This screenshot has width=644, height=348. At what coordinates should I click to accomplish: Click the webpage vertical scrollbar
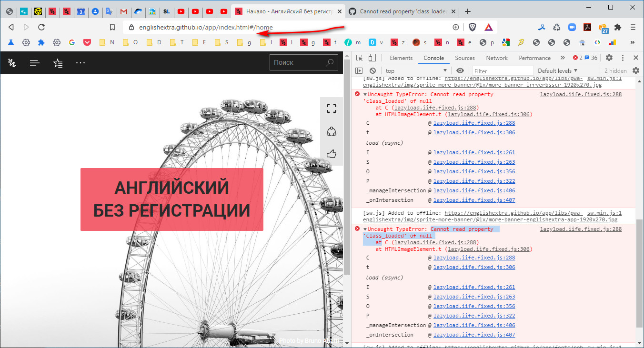347,167
